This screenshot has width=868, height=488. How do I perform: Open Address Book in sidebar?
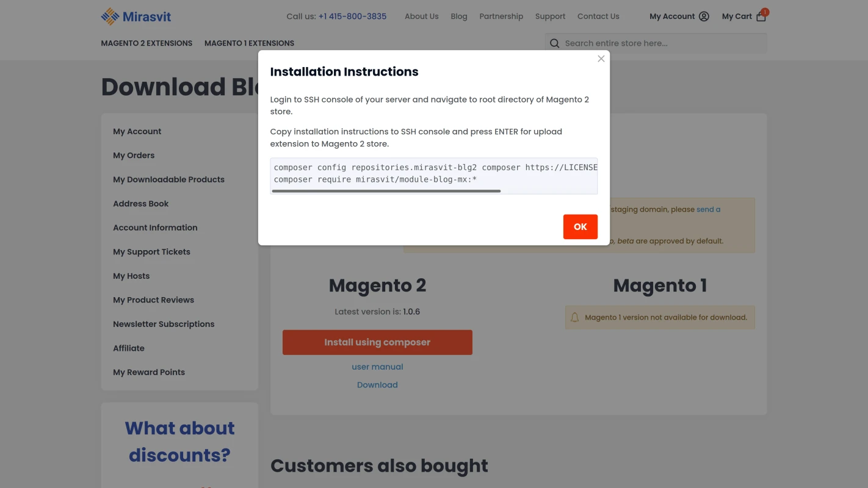pyautogui.click(x=140, y=204)
